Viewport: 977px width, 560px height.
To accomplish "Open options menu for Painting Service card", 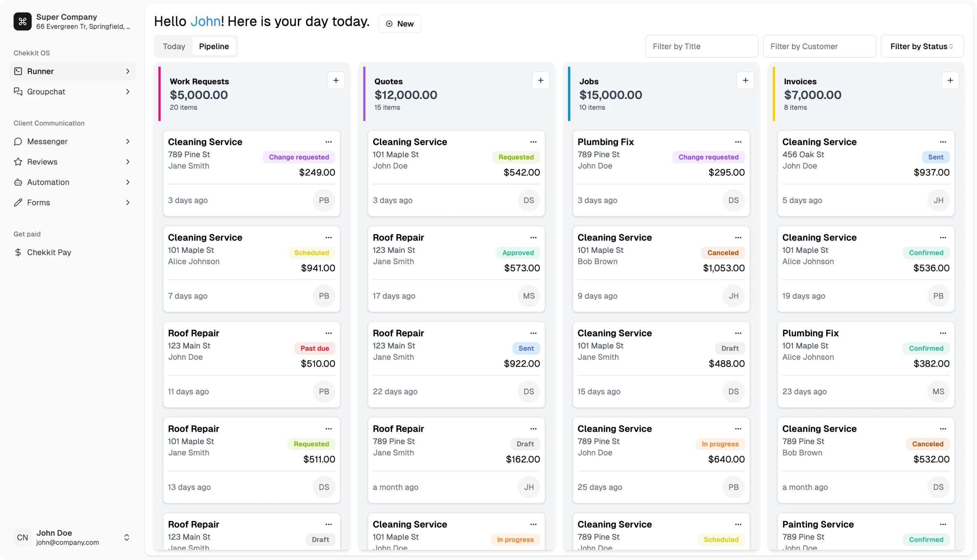I will pos(943,524).
